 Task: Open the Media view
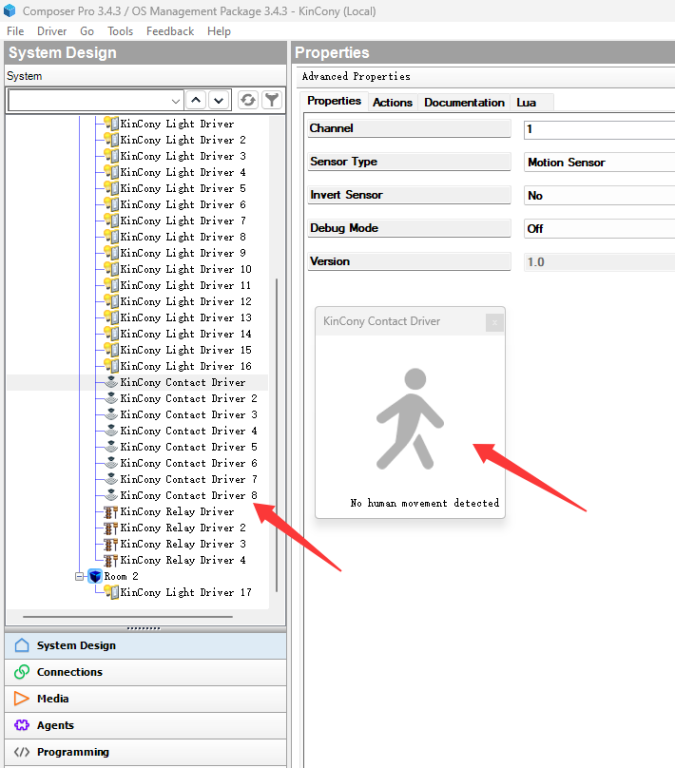pyautogui.click(x=145, y=698)
